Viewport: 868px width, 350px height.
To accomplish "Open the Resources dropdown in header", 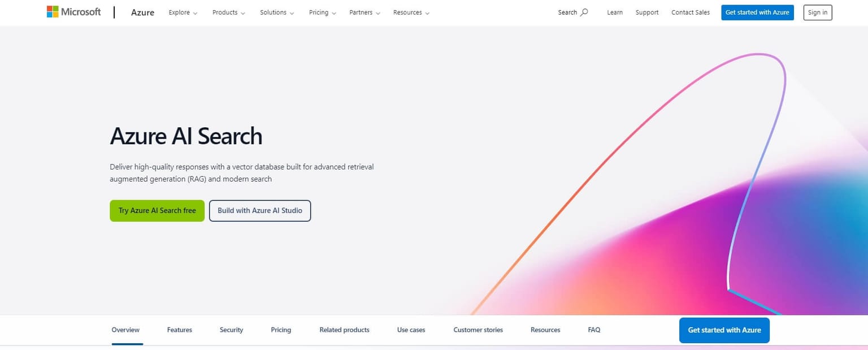I will tap(411, 12).
